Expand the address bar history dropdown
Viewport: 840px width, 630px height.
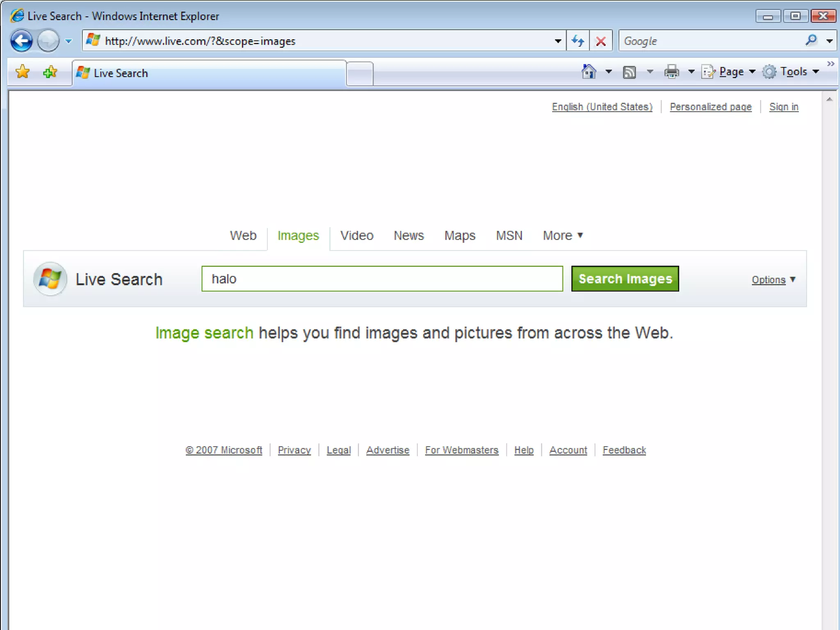tap(558, 41)
